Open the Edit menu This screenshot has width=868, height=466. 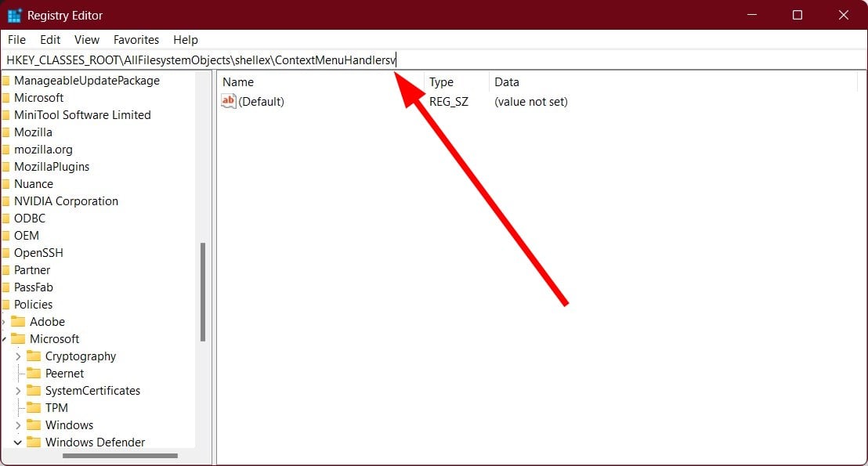click(x=50, y=40)
